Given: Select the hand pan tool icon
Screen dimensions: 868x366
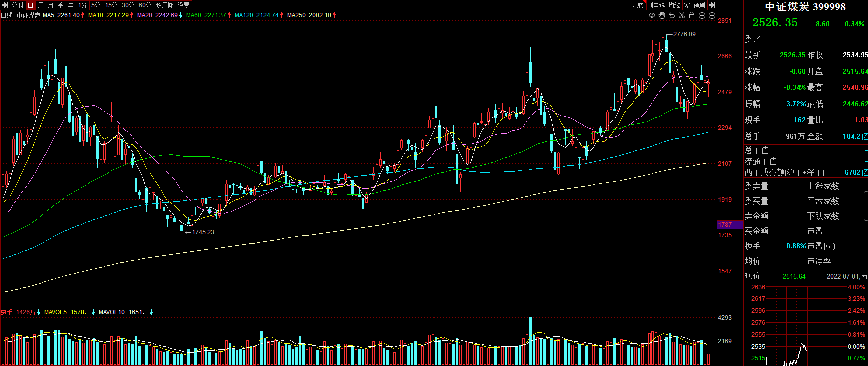Looking at the screenshot, I should 662,16.
